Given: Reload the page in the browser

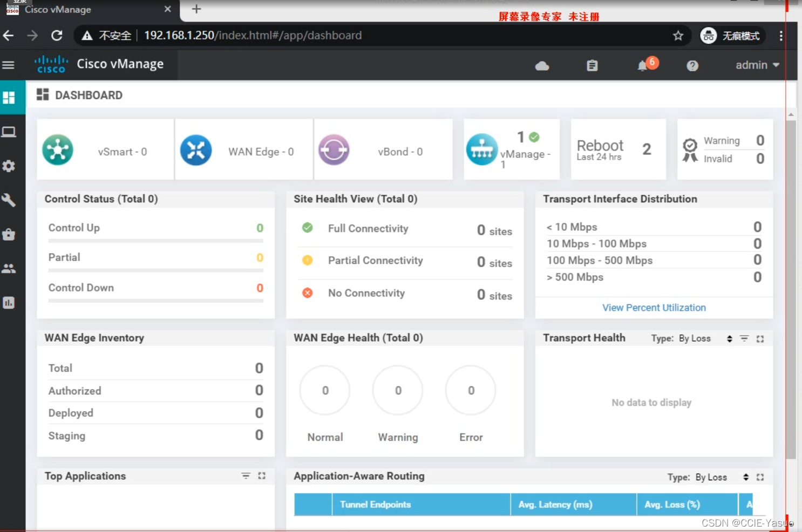Looking at the screenshot, I should pyautogui.click(x=57, y=36).
